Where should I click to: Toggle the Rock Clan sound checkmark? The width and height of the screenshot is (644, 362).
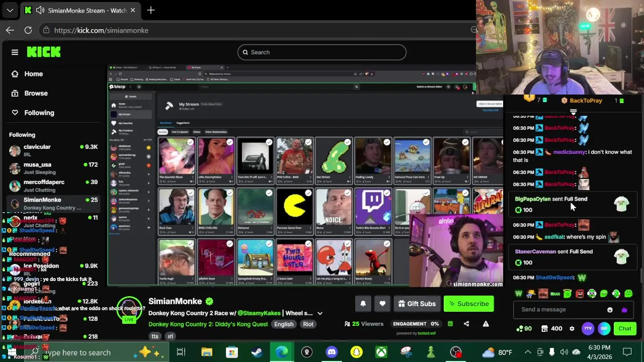click(x=191, y=193)
